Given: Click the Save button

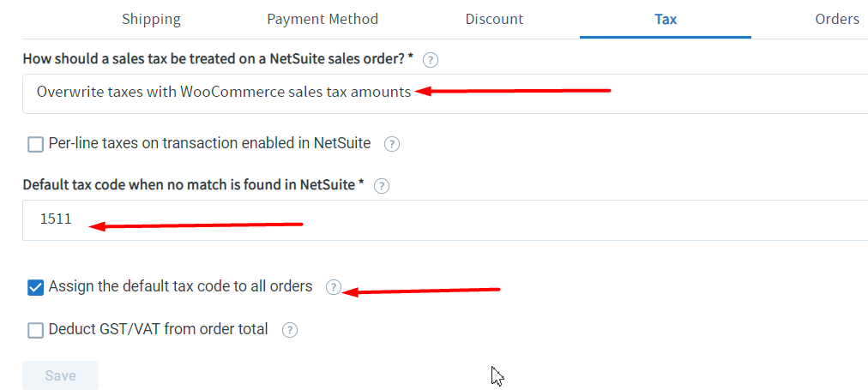Looking at the screenshot, I should click(x=60, y=375).
